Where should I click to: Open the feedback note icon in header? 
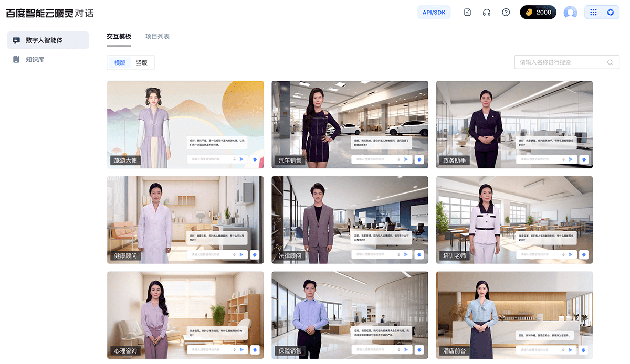467,12
